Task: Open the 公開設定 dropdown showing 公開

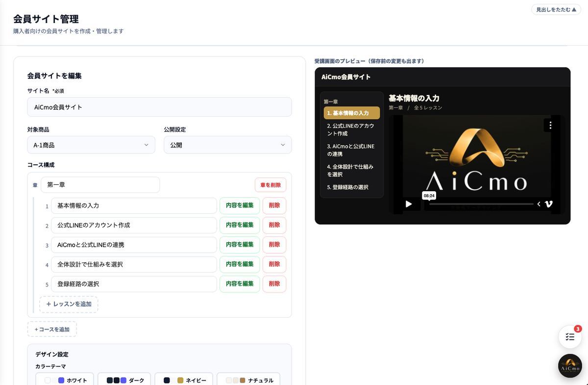Action: click(228, 145)
